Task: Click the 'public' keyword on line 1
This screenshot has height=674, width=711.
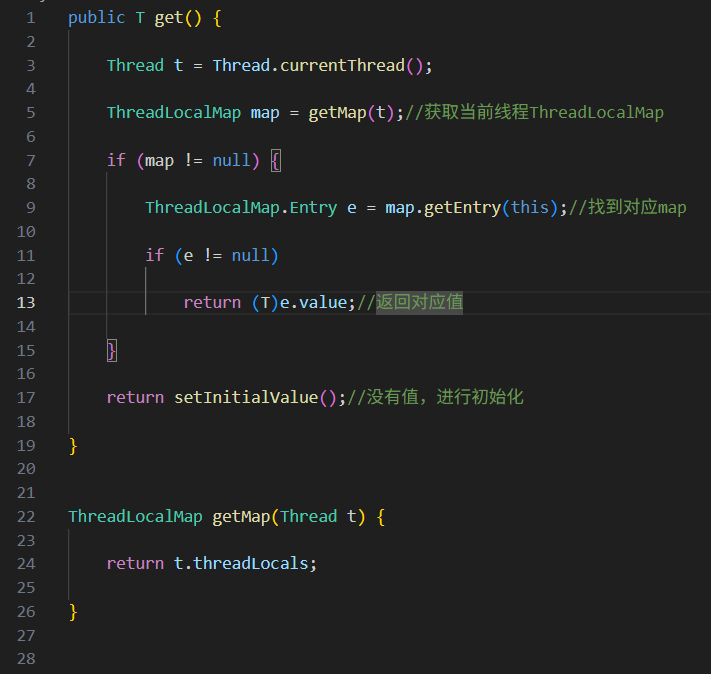Action: tap(96, 18)
